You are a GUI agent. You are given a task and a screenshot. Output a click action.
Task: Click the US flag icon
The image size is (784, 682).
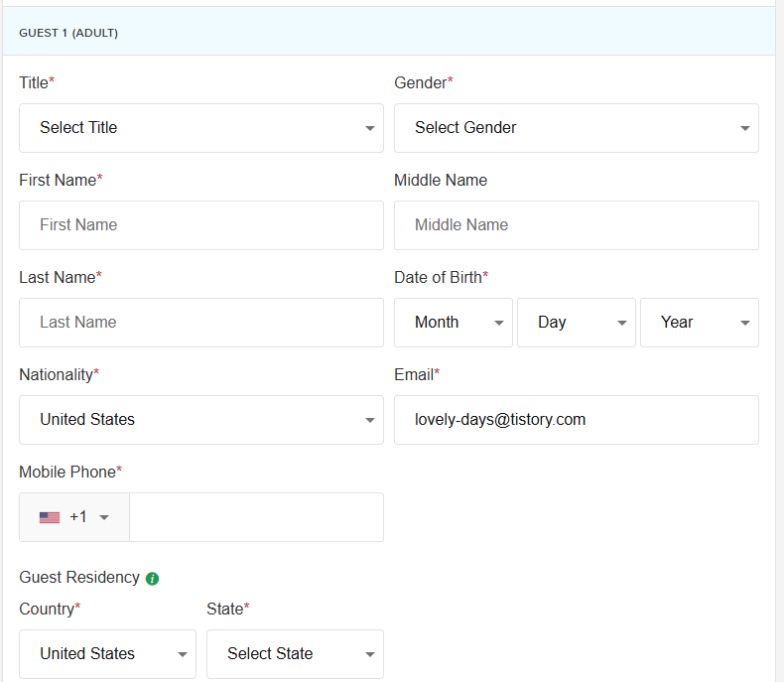tap(50, 517)
